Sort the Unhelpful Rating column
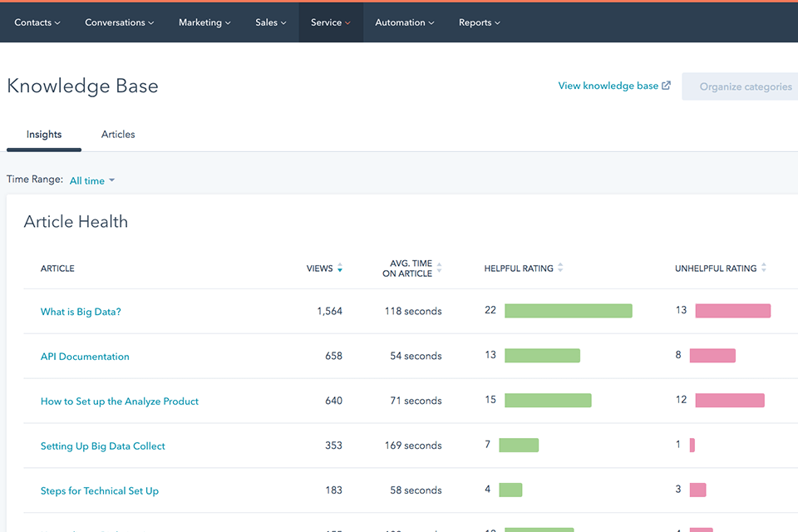 [x=765, y=268]
